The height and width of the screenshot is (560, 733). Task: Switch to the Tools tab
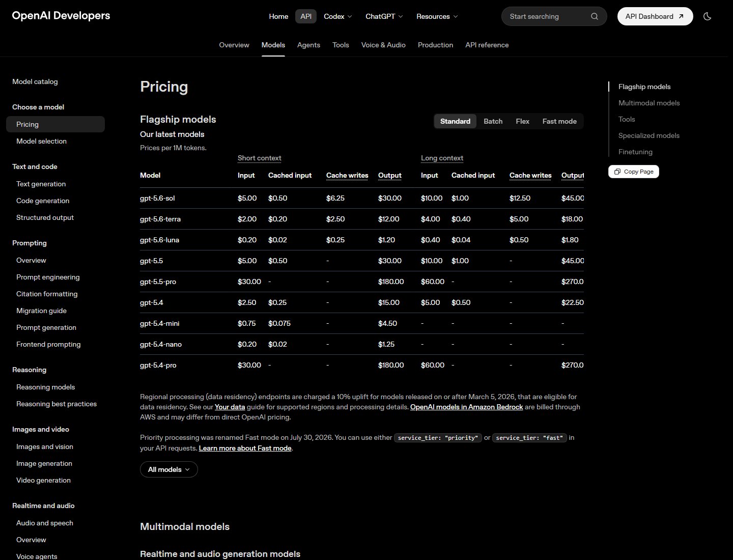click(341, 45)
